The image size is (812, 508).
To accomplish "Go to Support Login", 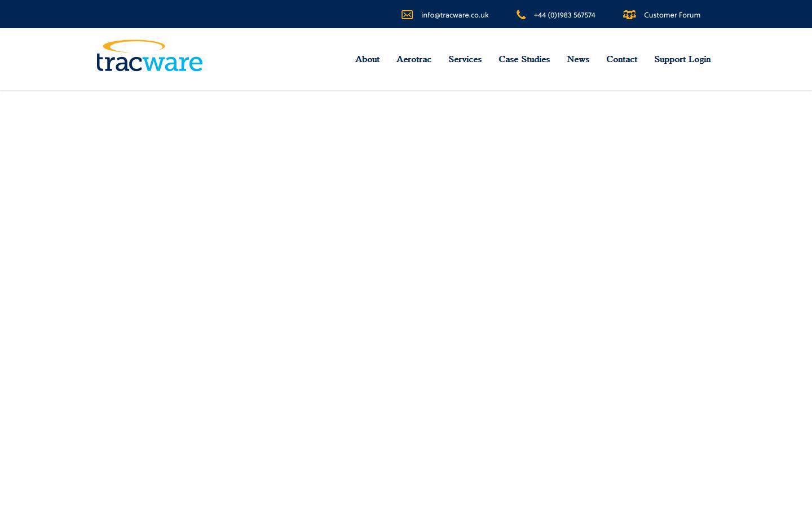I will 682,59.
